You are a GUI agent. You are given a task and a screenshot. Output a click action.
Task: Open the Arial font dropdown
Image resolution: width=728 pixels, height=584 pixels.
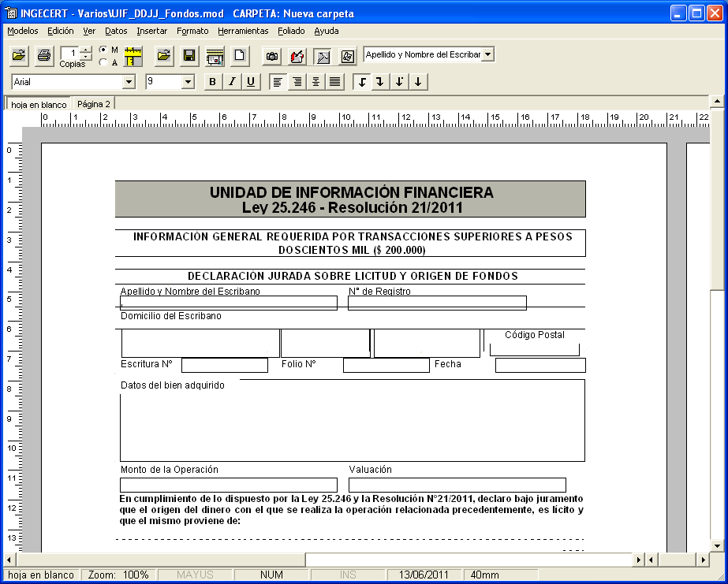(x=129, y=83)
